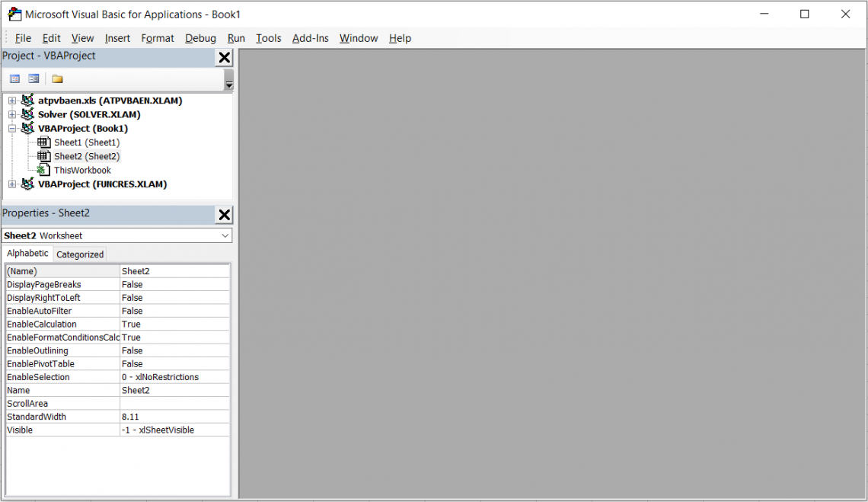The image size is (868, 502).
Task: Click the View Code icon in Project toolbar
Action: click(x=14, y=78)
